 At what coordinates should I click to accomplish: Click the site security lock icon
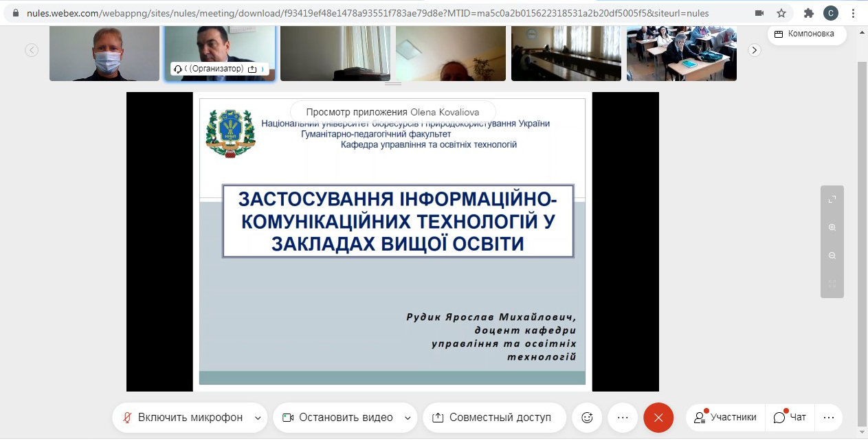[16, 13]
